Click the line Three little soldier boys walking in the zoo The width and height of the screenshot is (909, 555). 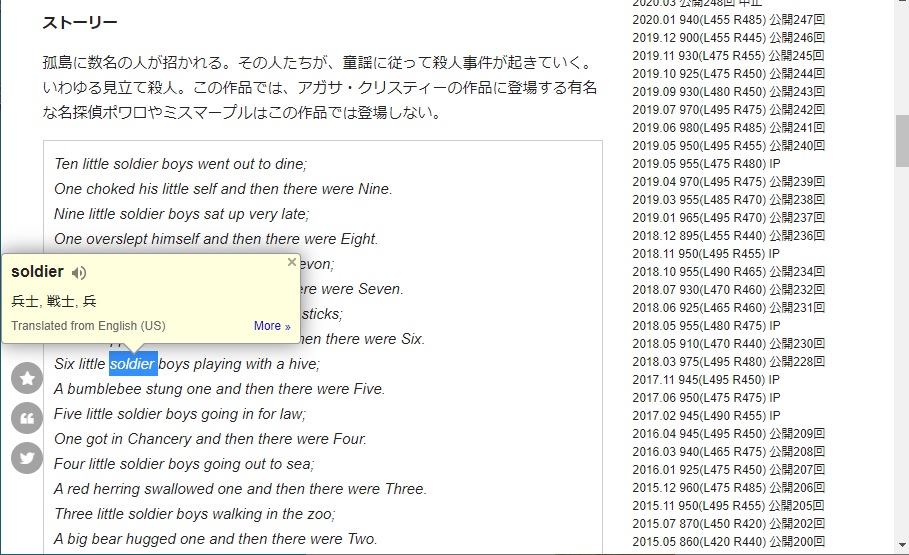(195, 514)
